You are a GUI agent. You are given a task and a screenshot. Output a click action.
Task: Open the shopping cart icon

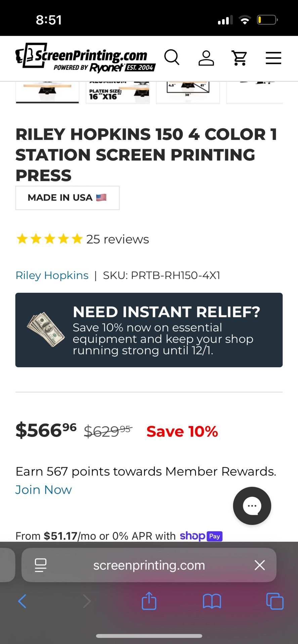(x=240, y=58)
